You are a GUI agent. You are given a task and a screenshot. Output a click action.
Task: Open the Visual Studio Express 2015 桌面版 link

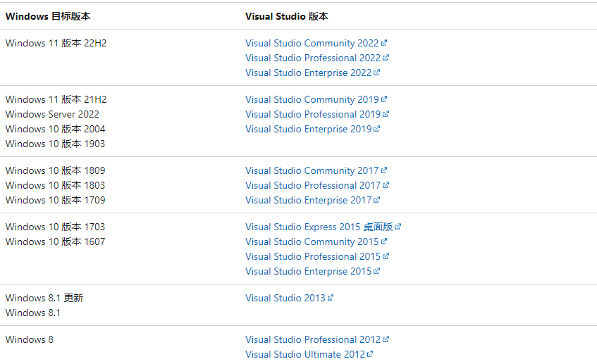319,227
